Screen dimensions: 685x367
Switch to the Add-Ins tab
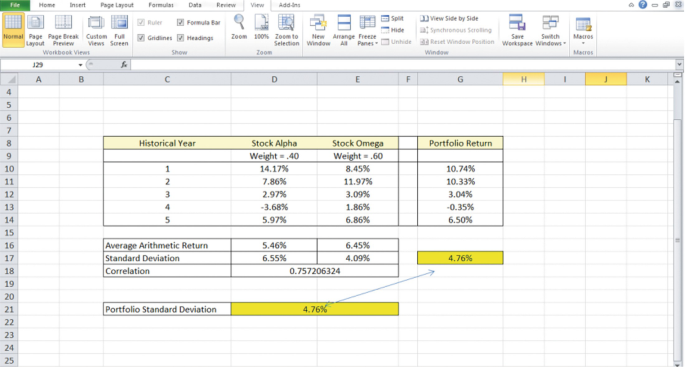click(x=289, y=5)
